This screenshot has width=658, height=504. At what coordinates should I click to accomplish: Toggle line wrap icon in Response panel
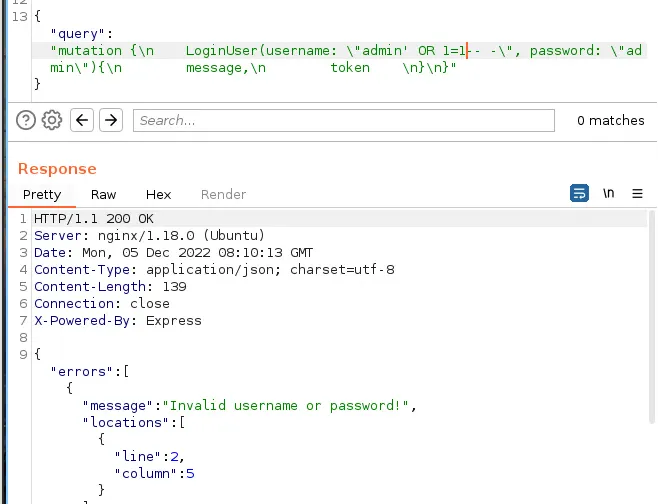[579, 193]
